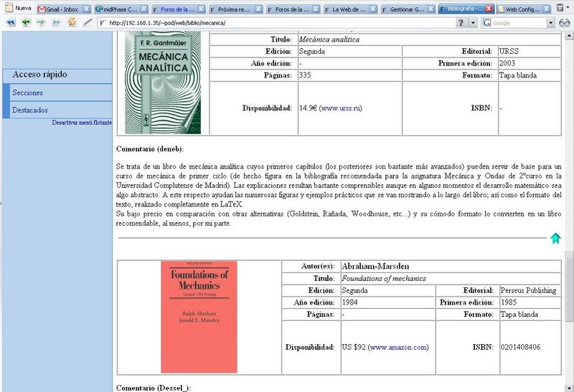The height and width of the screenshot is (392, 574).
Task: Click the scrollbar down arrow
Action: (x=569, y=388)
